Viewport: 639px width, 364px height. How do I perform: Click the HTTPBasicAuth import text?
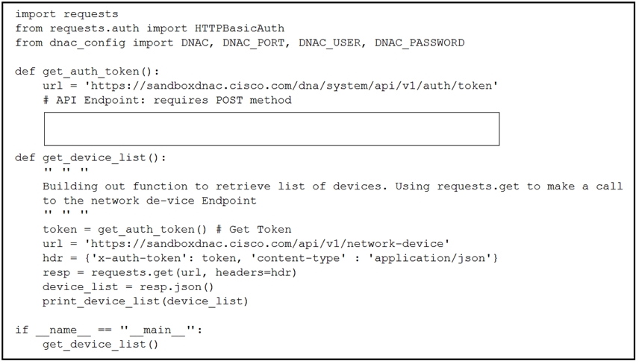click(x=240, y=28)
